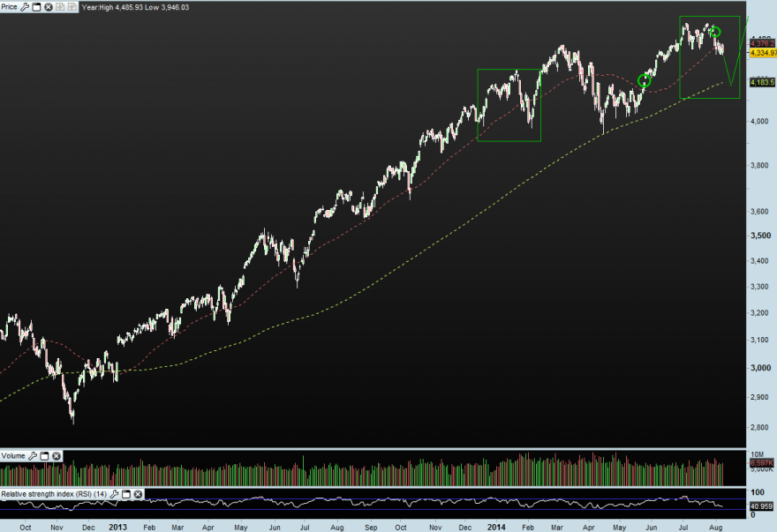Click the Price panel title label
The image size is (777, 532).
tap(10, 7)
